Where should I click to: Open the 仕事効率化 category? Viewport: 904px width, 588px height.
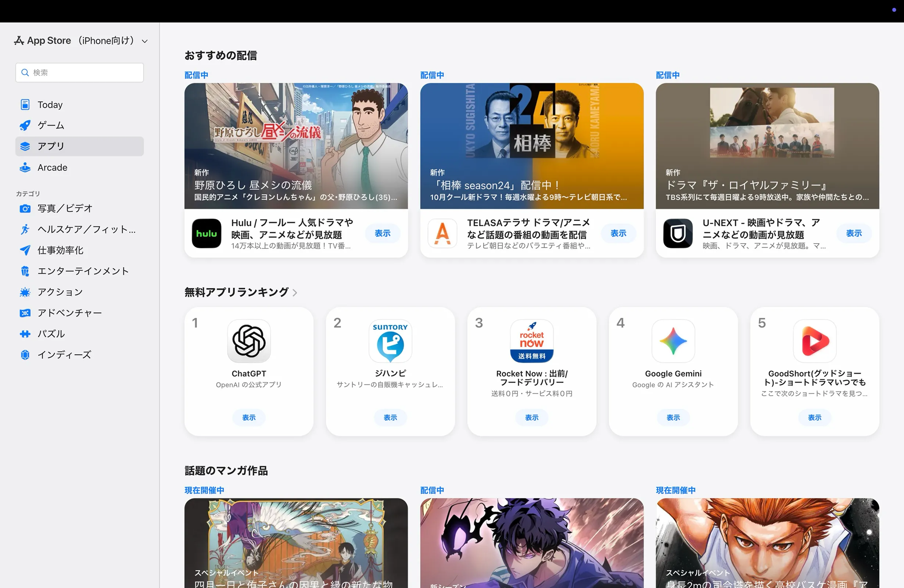point(79,250)
